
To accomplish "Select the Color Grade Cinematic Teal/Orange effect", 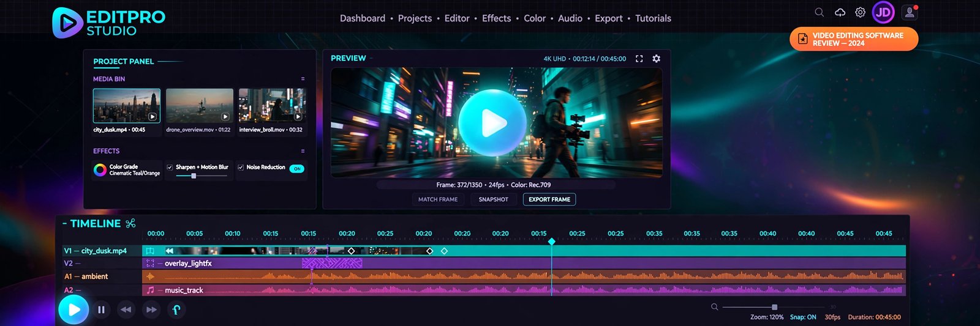I will point(127,170).
